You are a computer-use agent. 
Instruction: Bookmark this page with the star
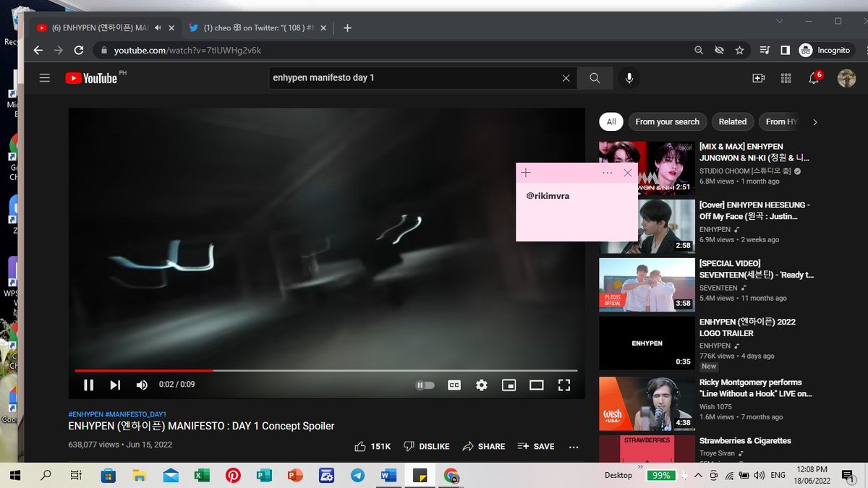click(x=739, y=51)
